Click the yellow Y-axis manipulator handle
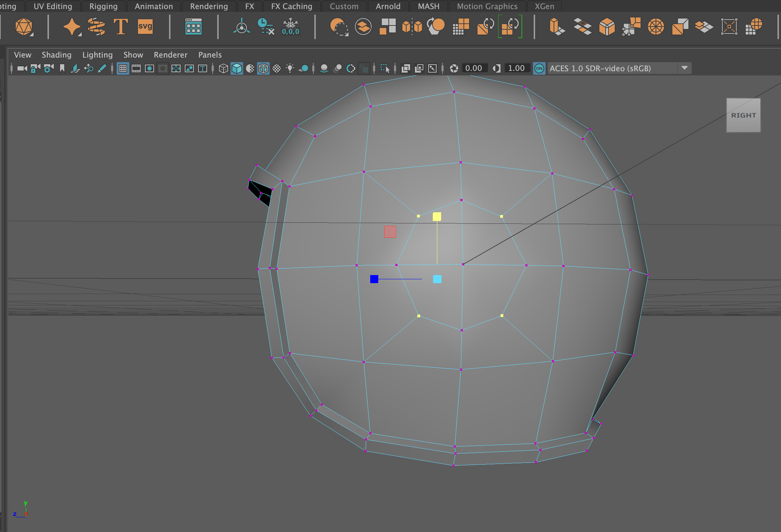781x532 pixels. [437, 217]
